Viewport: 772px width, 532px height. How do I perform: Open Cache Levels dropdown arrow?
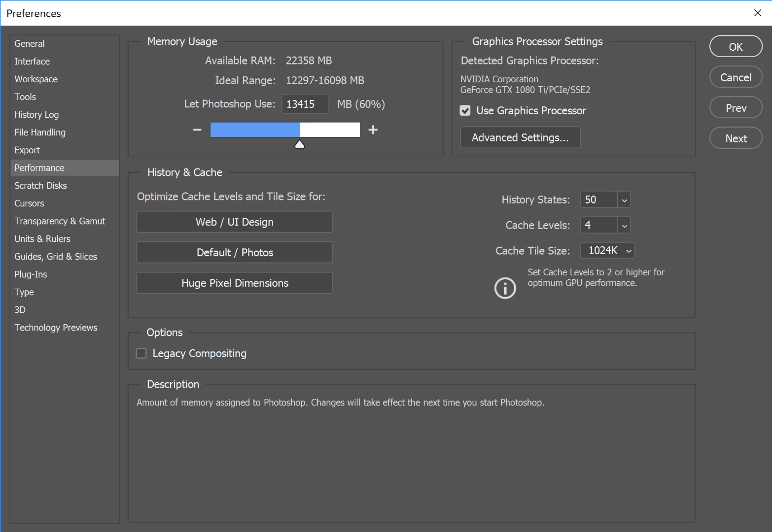tap(624, 225)
